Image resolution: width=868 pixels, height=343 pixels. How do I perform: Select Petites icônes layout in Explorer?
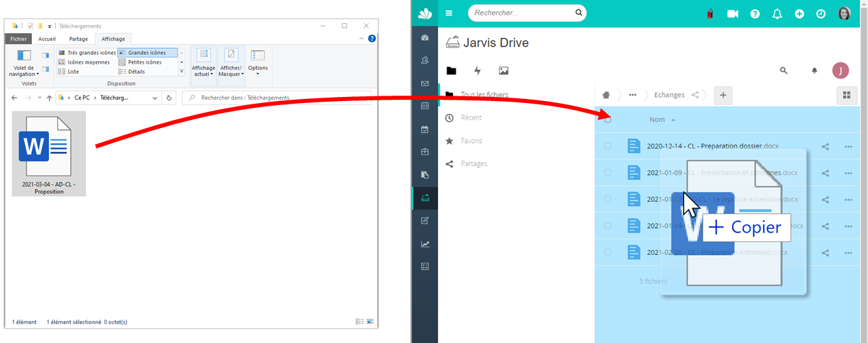(x=140, y=62)
